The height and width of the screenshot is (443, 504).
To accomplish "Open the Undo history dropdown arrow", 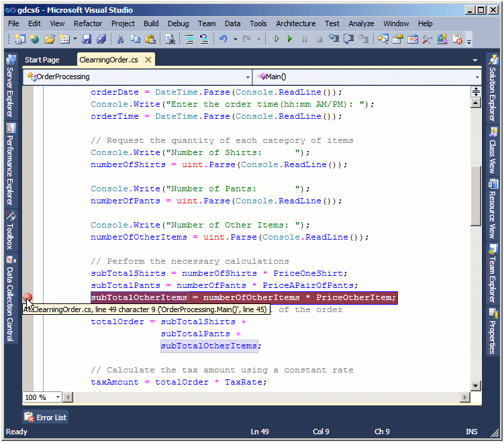I will click(x=236, y=39).
